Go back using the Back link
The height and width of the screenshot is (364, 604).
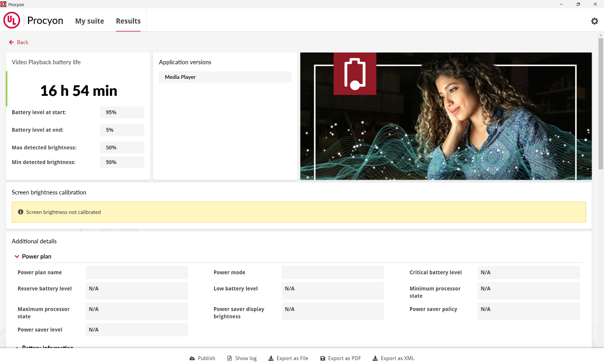click(22, 42)
